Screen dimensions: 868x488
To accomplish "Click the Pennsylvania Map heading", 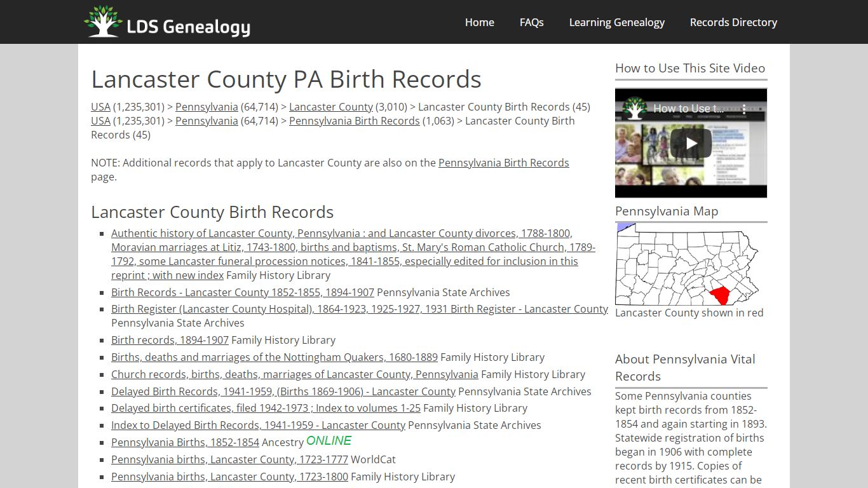I will (667, 212).
